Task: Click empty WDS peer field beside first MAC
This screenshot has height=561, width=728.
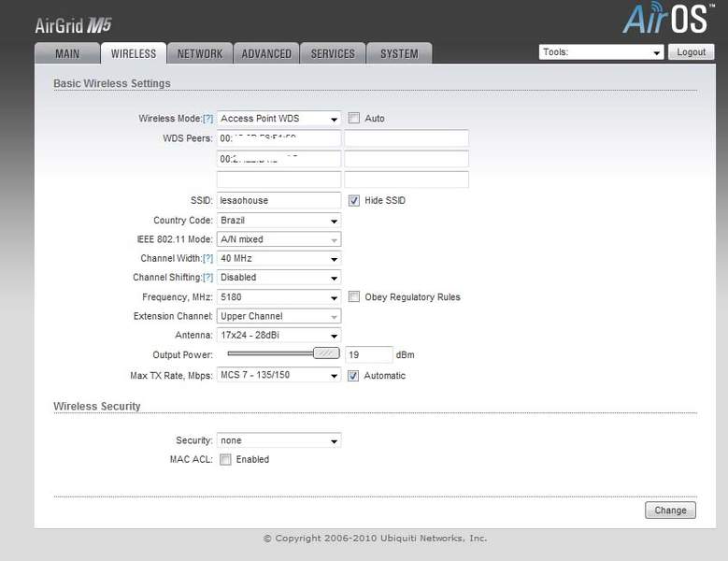Action: click(407, 138)
